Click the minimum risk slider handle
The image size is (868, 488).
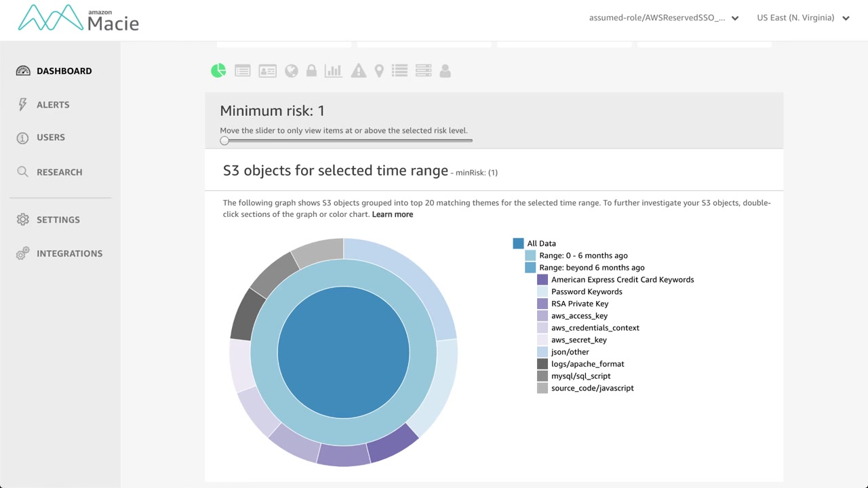point(224,140)
